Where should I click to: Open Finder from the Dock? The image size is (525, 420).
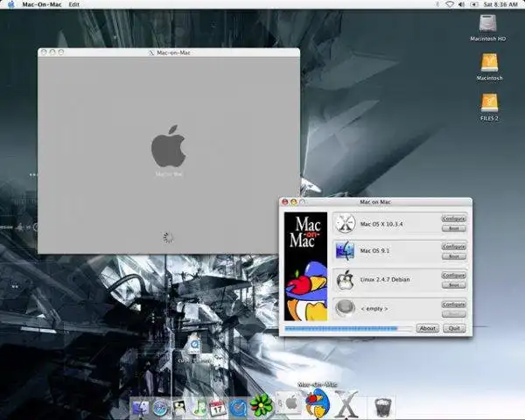[141, 407]
